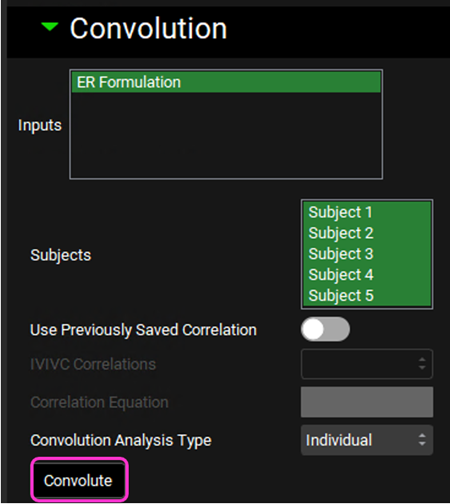Click the Convolution Analysis Type label
The width and height of the screenshot is (450, 504).
[x=121, y=440]
